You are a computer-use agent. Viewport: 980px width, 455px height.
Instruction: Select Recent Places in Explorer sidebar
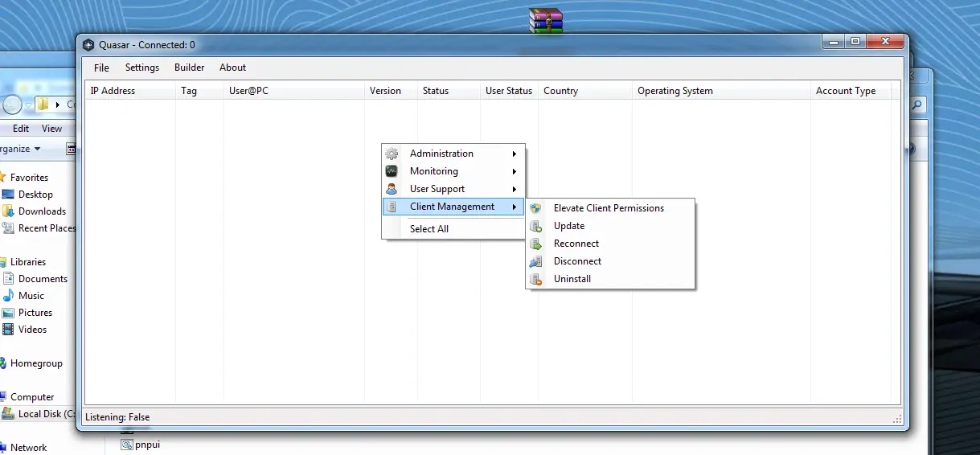point(47,228)
